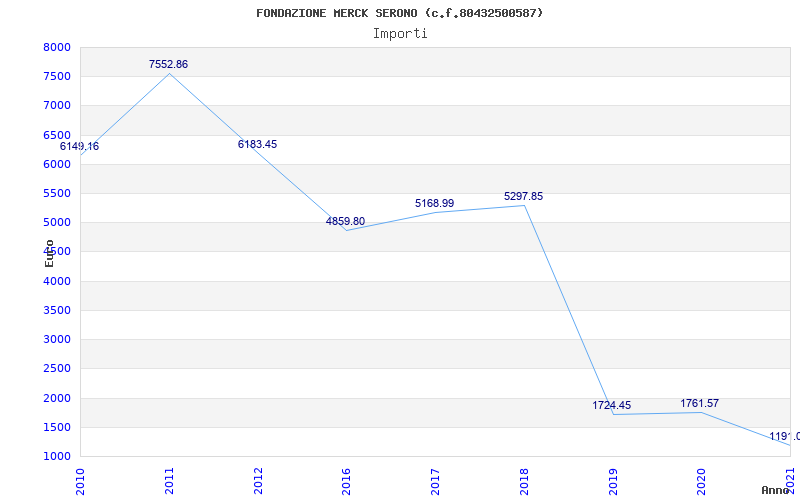This screenshot has height=500, width=800.
Task: Click the Anno x-axis title
Action: (775, 490)
